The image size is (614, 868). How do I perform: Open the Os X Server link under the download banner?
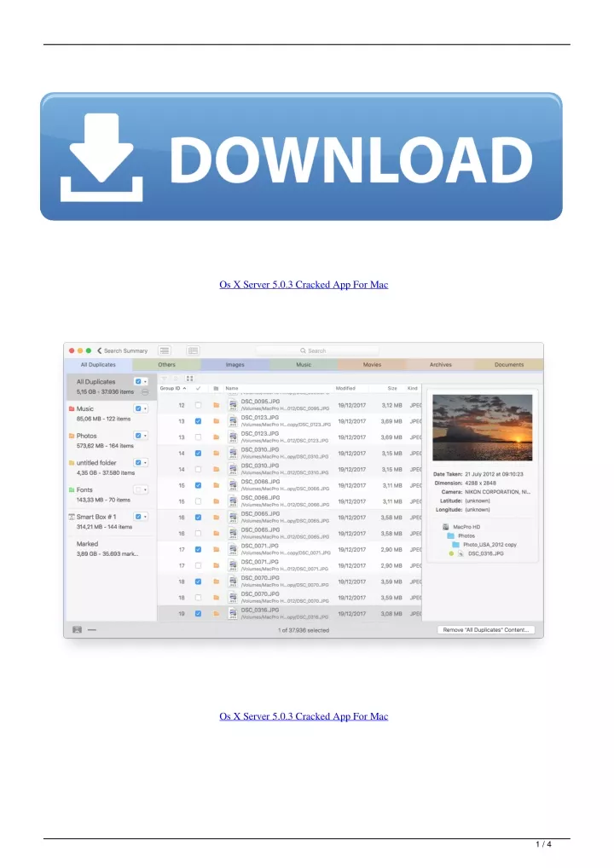click(x=304, y=285)
